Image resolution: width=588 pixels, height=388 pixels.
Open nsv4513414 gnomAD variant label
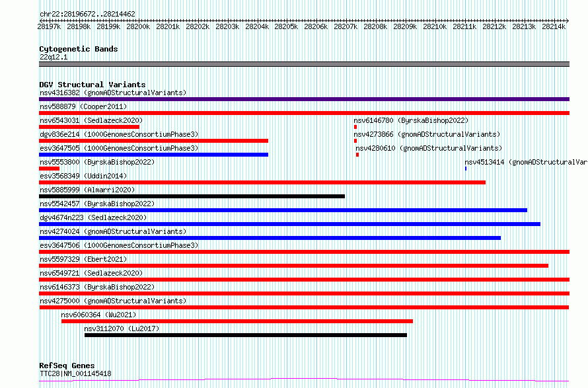526,162
